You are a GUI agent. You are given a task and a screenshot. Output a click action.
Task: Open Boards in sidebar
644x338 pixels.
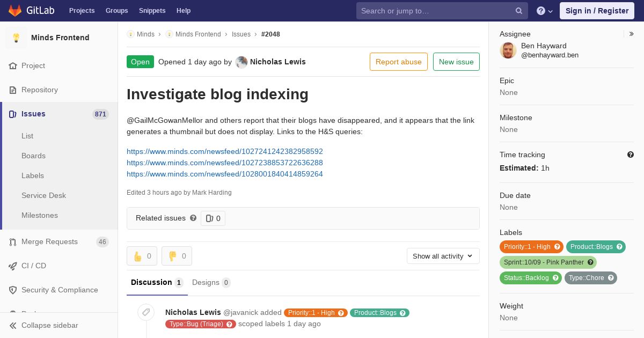pos(33,156)
